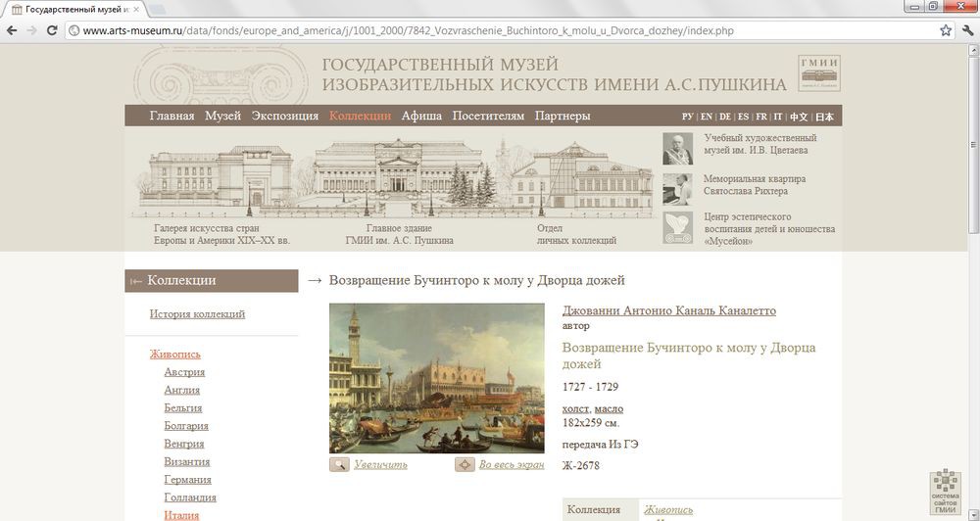The width and height of the screenshot is (980, 521).
Task: Select Германия in the country list
Action: coord(187,480)
